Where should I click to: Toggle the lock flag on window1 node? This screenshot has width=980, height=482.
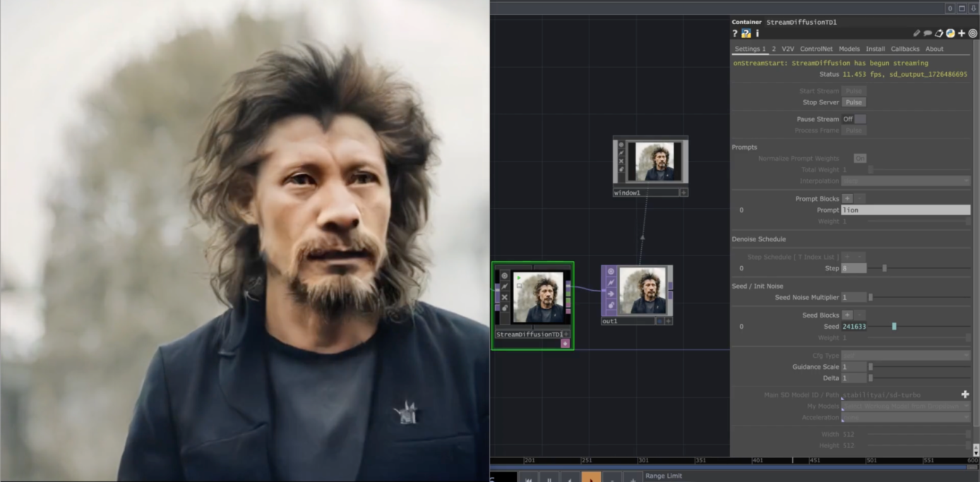click(x=621, y=170)
